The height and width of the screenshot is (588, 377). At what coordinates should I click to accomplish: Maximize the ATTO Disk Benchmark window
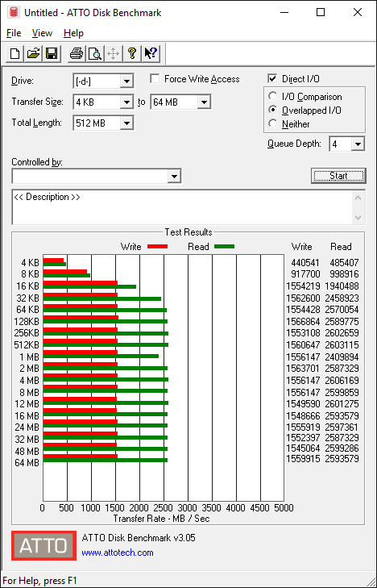point(321,12)
